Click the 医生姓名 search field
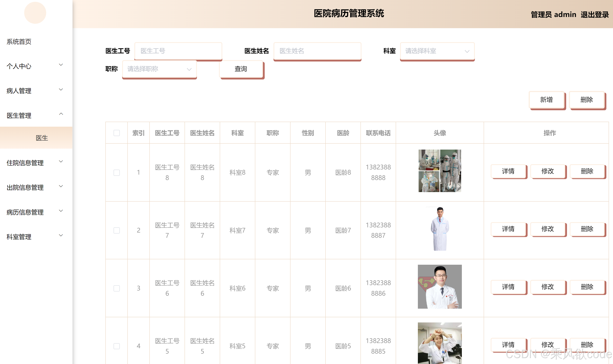 317,51
